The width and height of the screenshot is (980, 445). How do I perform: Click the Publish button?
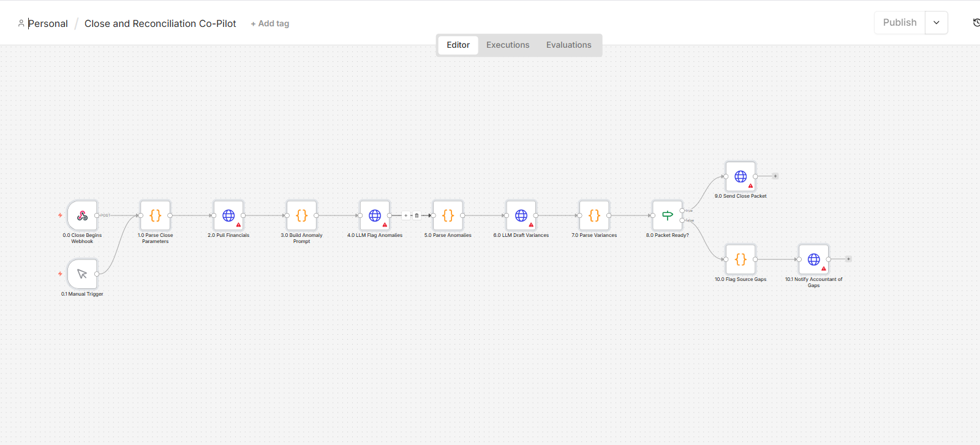pyautogui.click(x=900, y=23)
